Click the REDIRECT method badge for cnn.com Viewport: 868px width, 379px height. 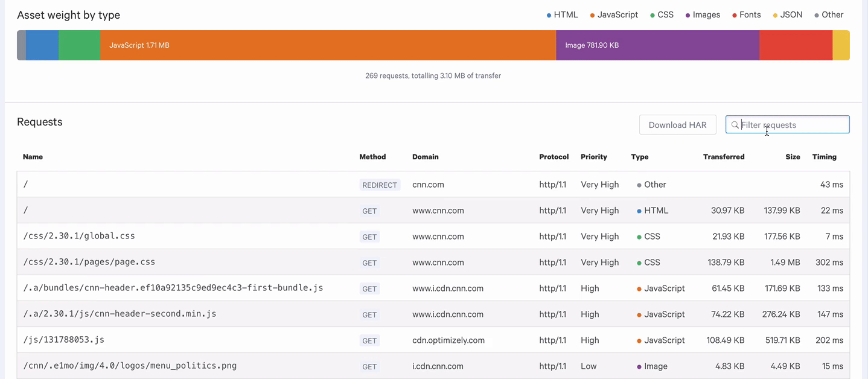[x=380, y=185]
